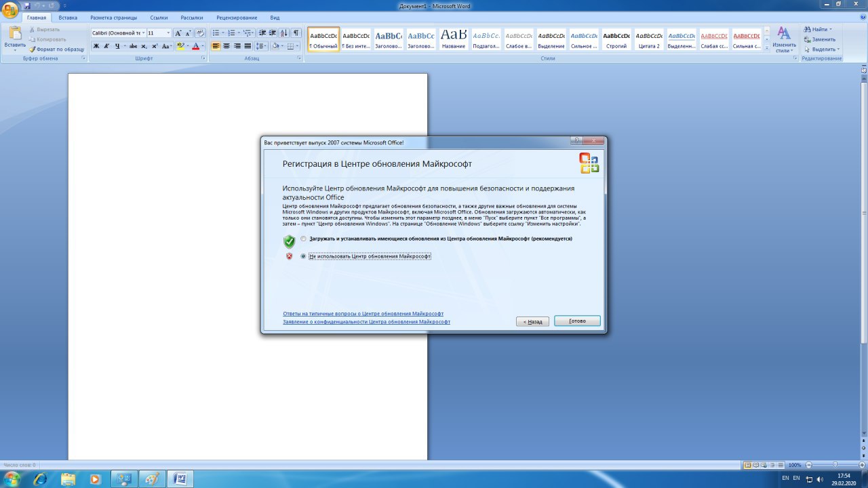
Task: Open 'Заявление о конфиденциальности' link
Action: pos(366,322)
